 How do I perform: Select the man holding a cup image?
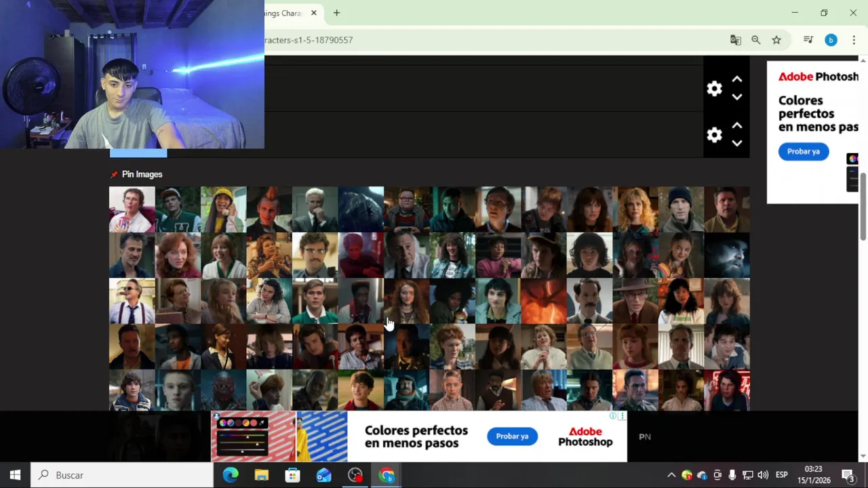(132, 209)
